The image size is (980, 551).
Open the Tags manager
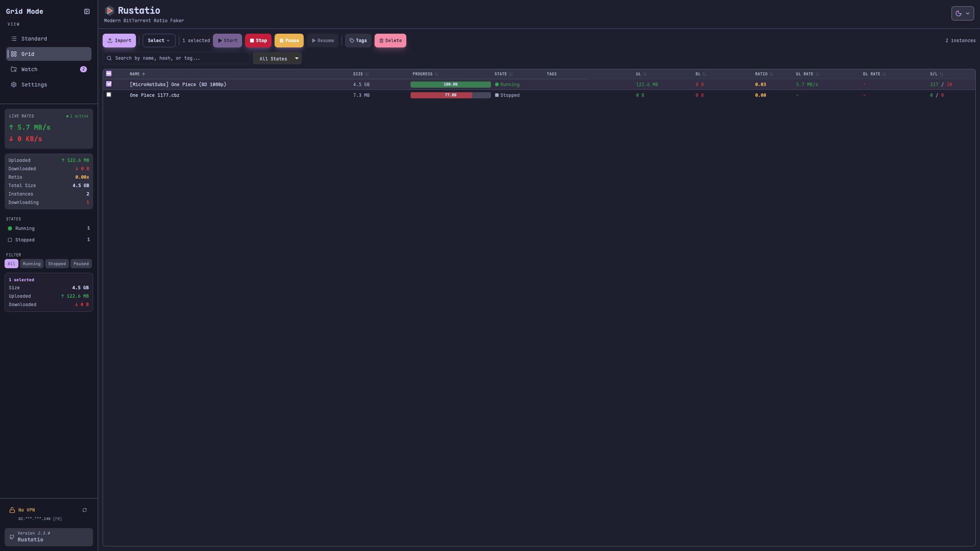[358, 40]
